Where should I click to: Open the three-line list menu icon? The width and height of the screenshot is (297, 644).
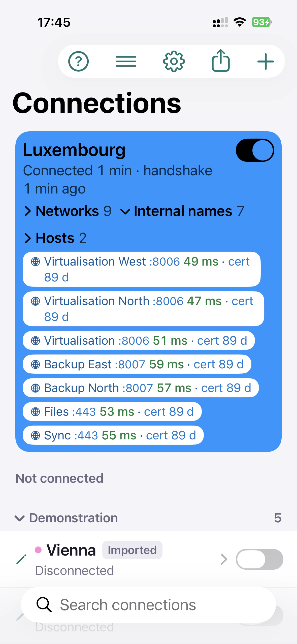click(126, 61)
